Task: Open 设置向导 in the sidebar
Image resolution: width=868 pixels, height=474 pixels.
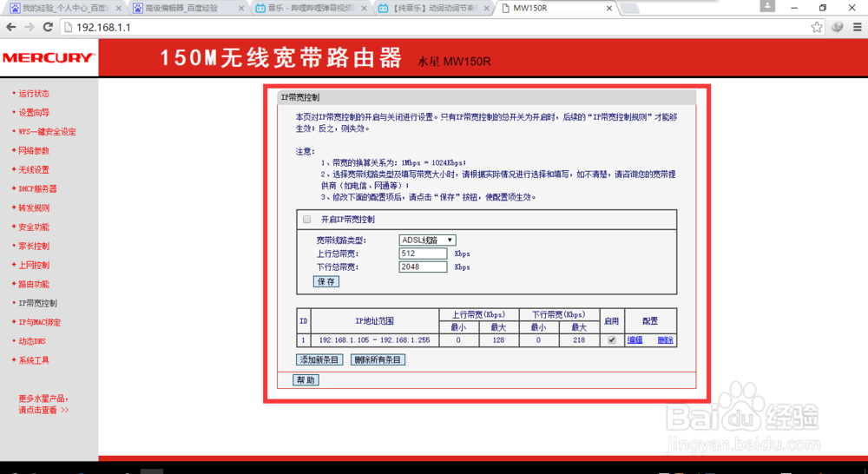Action: coord(34,112)
